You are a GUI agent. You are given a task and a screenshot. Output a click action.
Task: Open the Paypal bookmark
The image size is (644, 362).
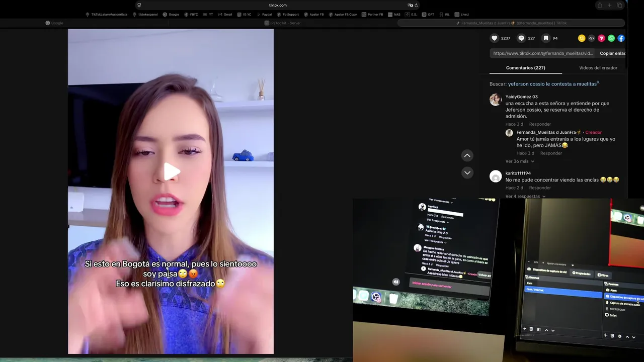pos(264,15)
